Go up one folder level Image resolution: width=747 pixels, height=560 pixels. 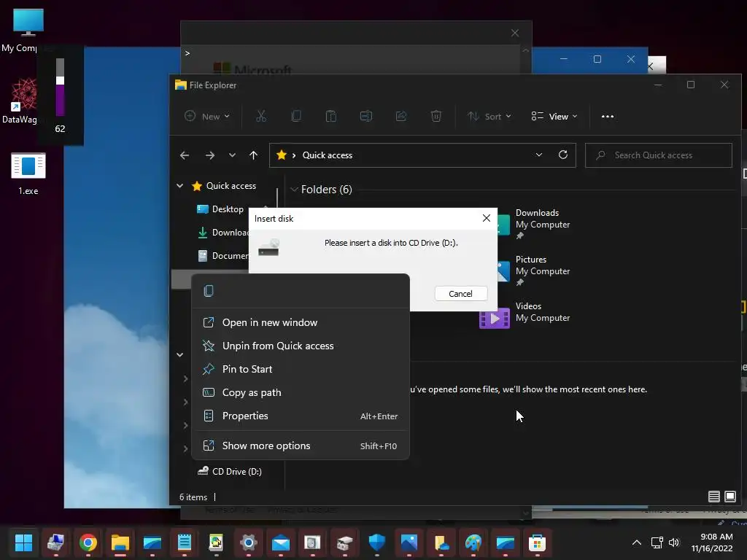tap(253, 155)
